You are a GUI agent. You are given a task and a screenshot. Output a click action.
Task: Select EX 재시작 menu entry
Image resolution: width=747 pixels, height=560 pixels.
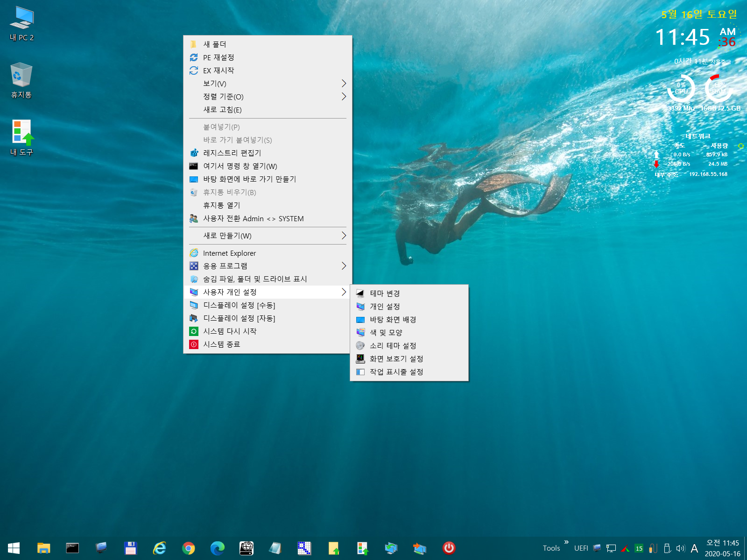click(268, 70)
